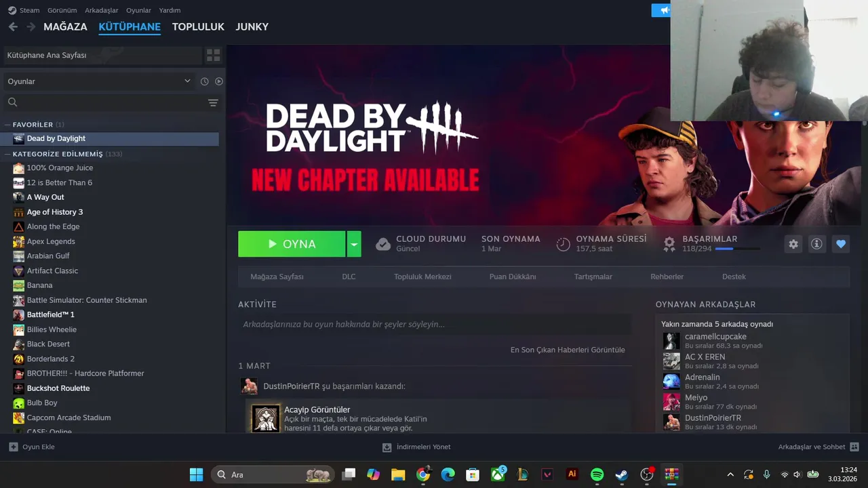The height and width of the screenshot is (488, 868).
Task: Click the library search field
Action: (102, 102)
